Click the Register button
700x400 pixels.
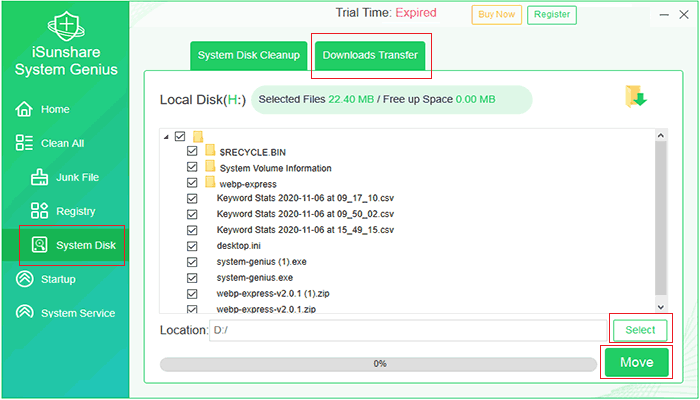(552, 15)
